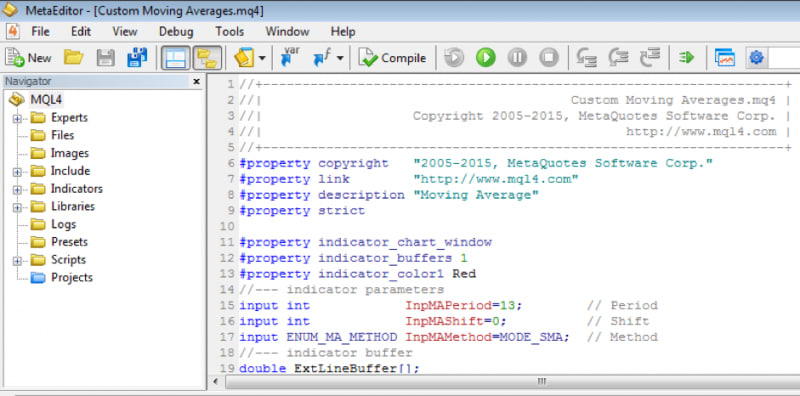Click the pause debugging icon
The image size is (800, 396).
(517, 58)
